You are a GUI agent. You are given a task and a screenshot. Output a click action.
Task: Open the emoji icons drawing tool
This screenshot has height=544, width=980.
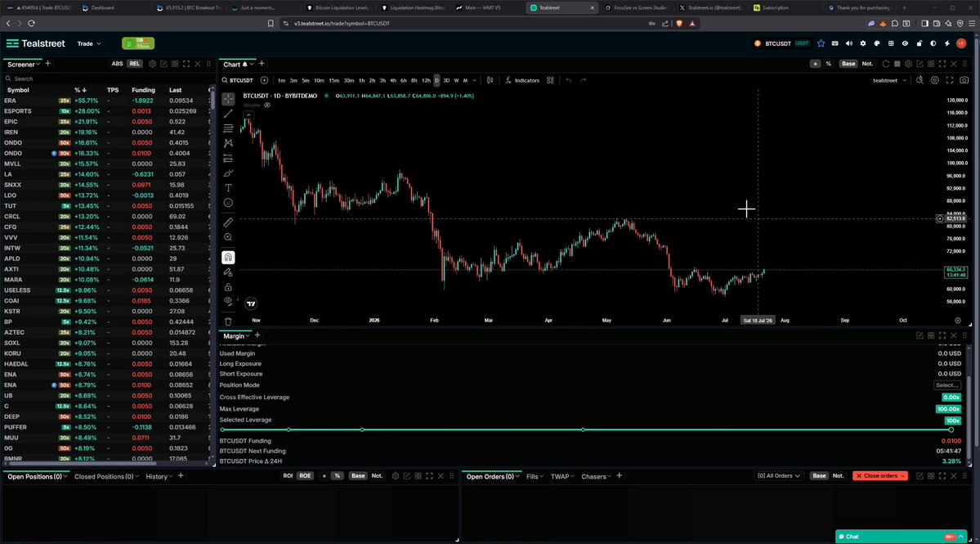[228, 203]
